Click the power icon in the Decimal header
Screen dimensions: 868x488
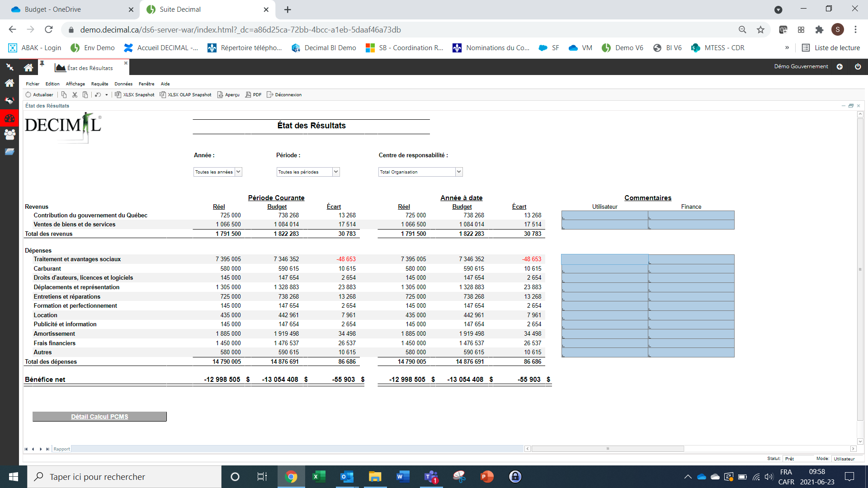(858, 67)
